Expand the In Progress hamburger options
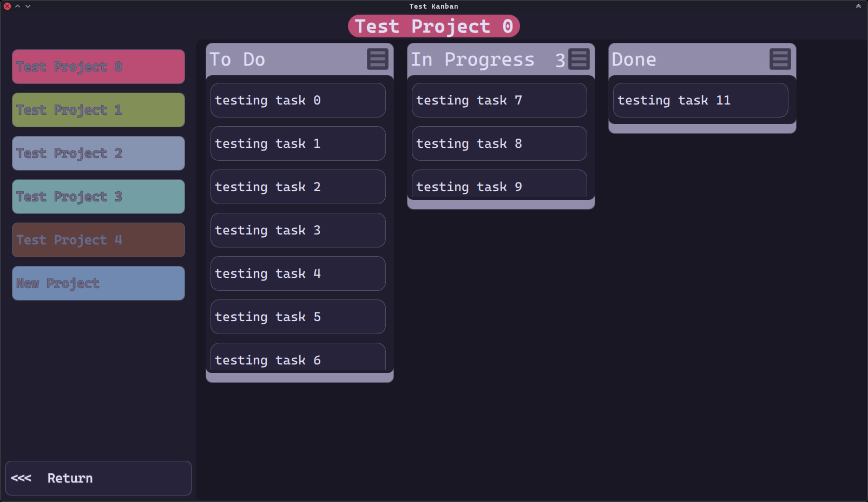 tap(579, 59)
